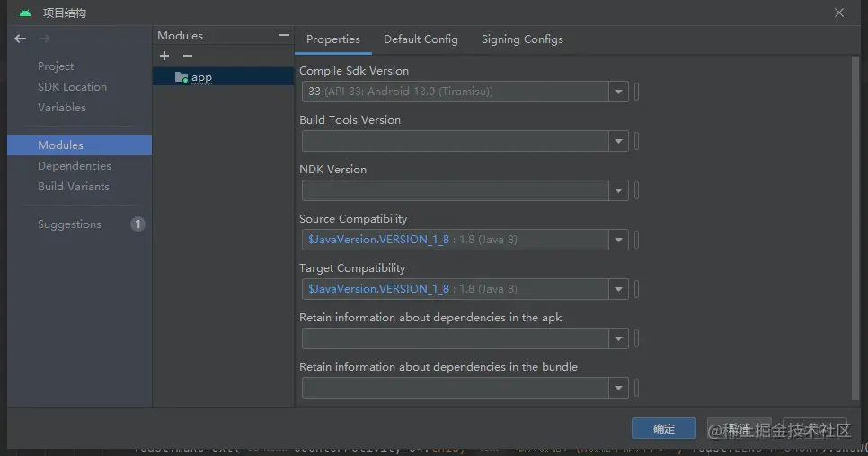This screenshot has width=868, height=456.
Task: Click the Suggestions count badge
Action: (137, 224)
